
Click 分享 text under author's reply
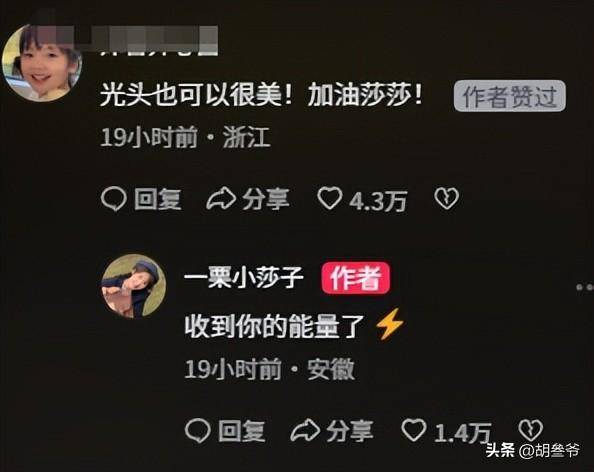pyautogui.click(x=350, y=431)
